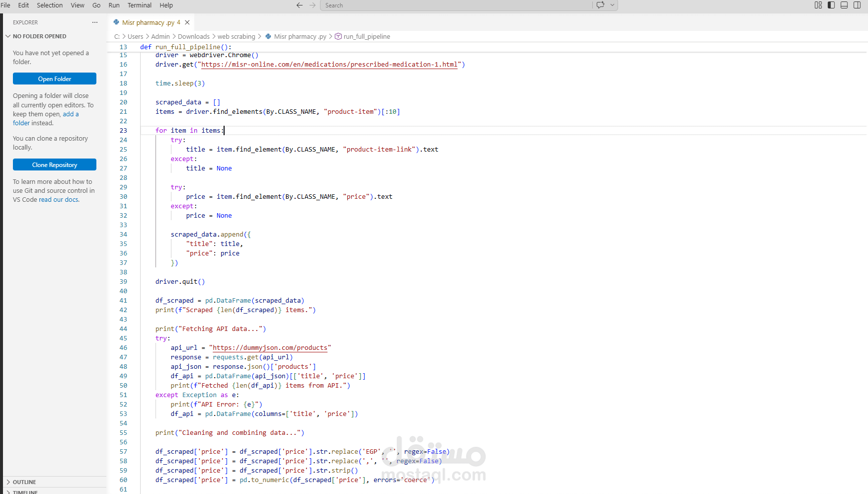868x494 pixels.
Task: Click the function symbol icon in breadcrumbs
Action: coord(338,36)
